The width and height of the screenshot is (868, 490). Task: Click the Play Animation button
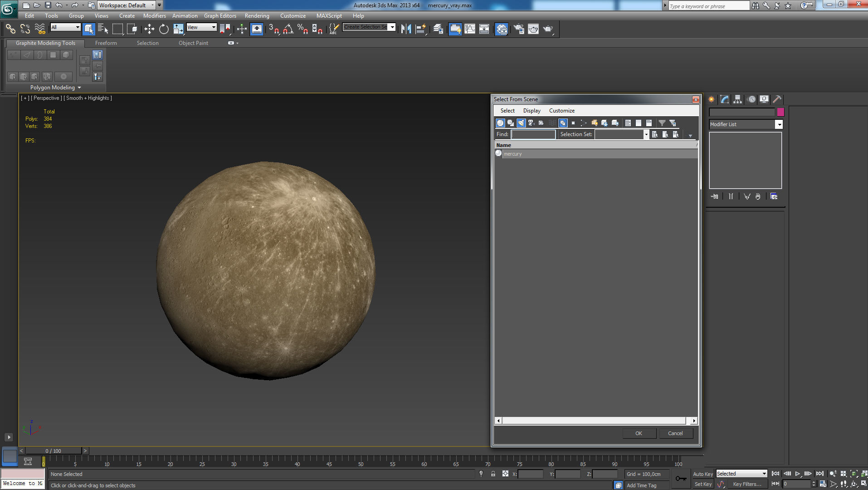(798, 474)
